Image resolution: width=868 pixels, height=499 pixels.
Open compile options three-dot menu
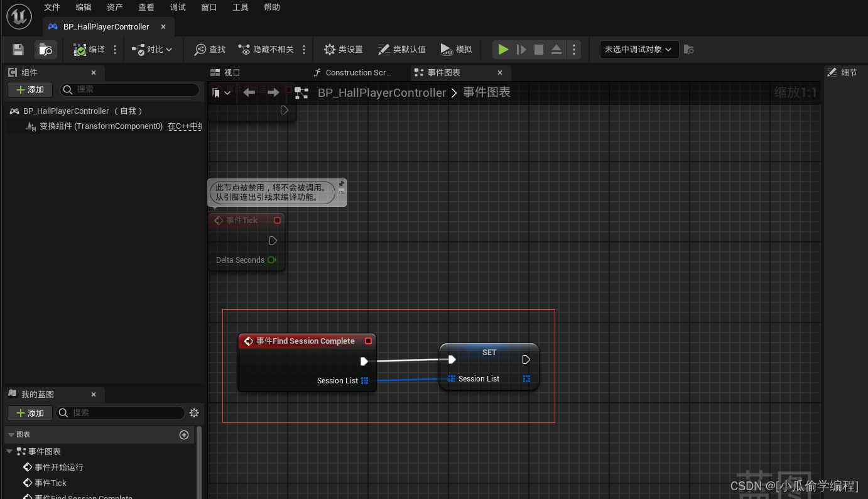(x=115, y=49)
